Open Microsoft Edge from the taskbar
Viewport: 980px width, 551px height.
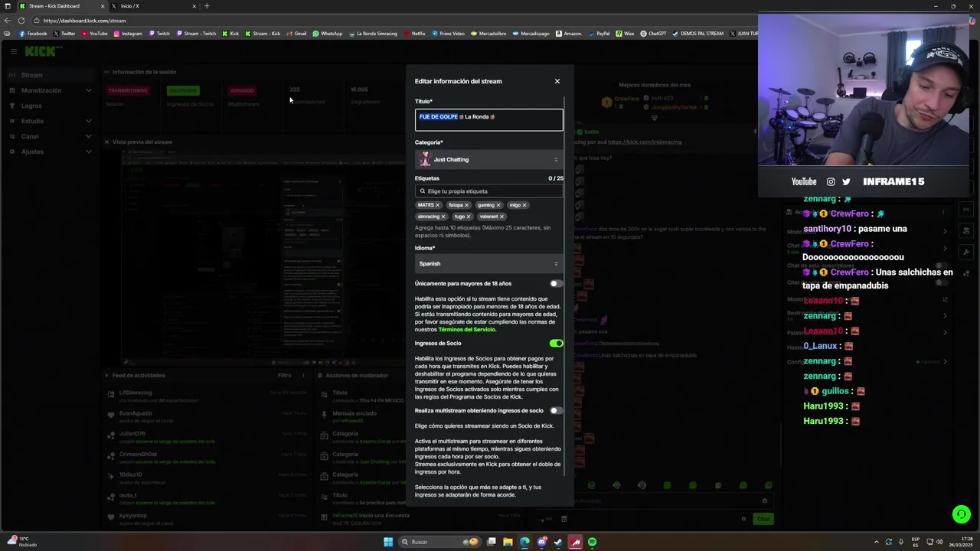[524, 542]
